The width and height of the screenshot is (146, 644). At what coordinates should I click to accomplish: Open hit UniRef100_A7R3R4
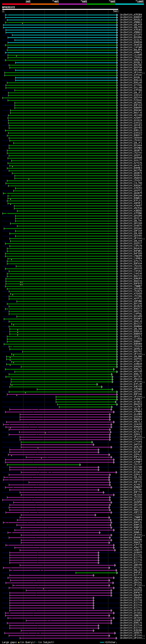click(131, 15)
